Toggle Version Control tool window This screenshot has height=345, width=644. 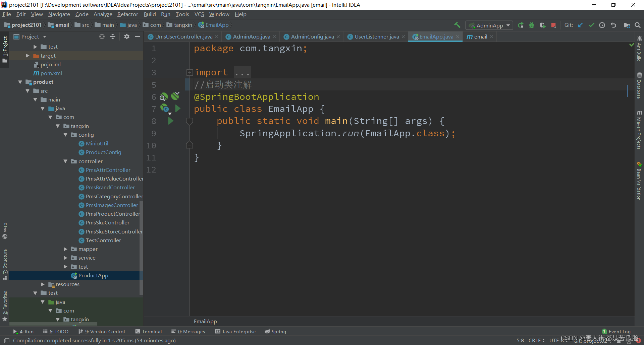(102, 332)
